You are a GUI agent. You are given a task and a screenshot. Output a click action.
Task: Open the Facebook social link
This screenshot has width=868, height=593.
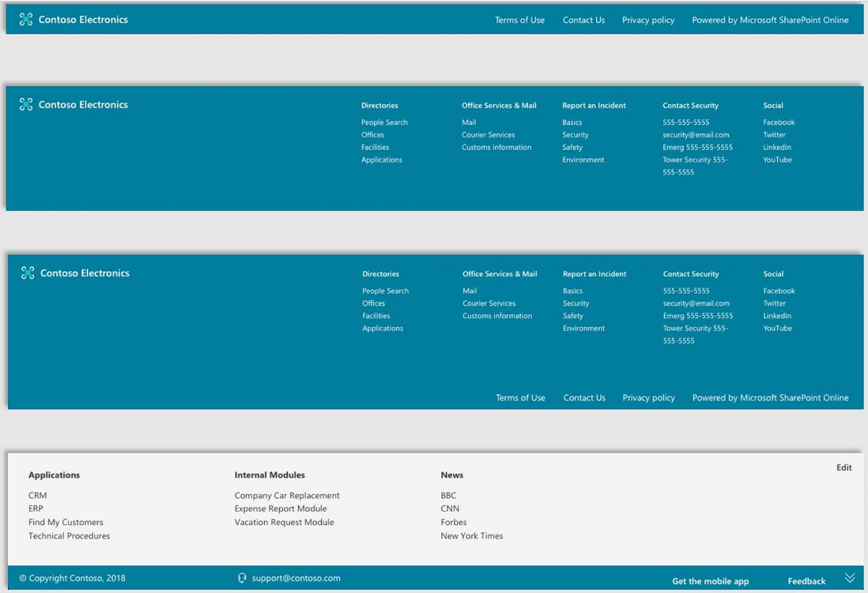pos(778,121)
